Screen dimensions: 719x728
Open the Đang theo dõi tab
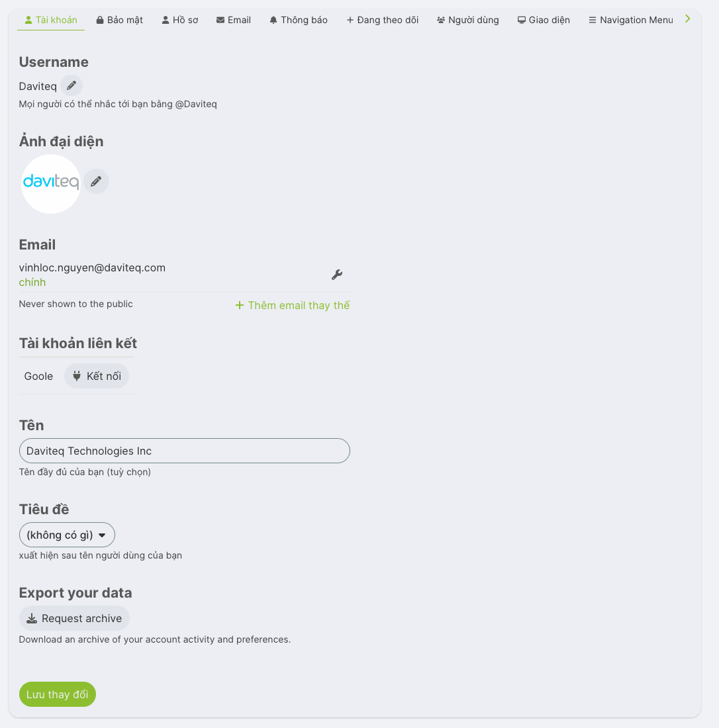[383, 20]
